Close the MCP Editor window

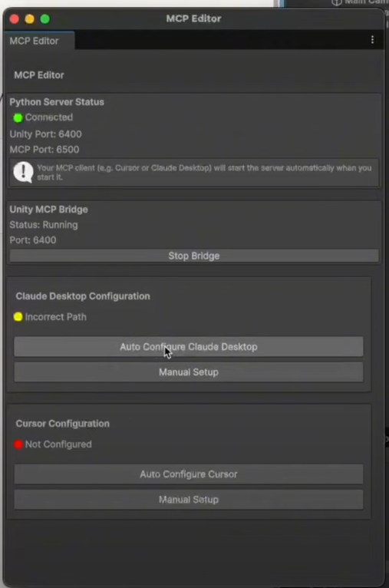(15, 18)
